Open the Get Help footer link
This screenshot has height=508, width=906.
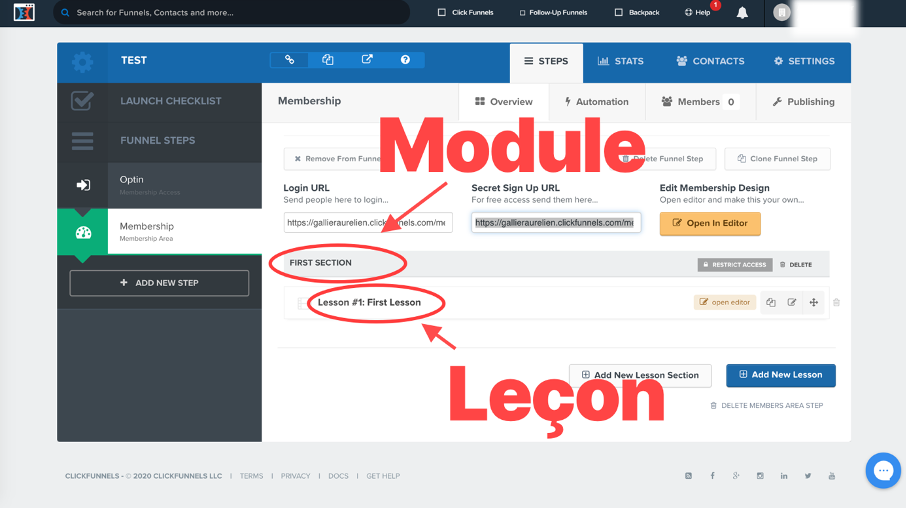pyautogui.click(x=383, y=476)
